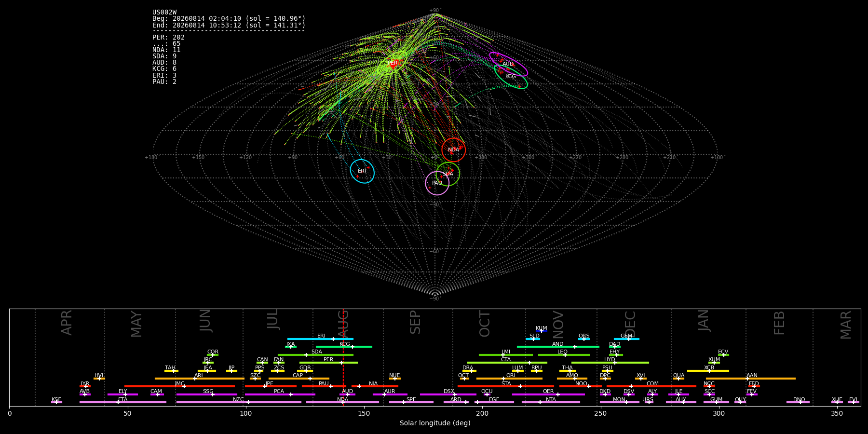Click the cyan ERI radiant circle
868x434 pixels.
[362, 171]
